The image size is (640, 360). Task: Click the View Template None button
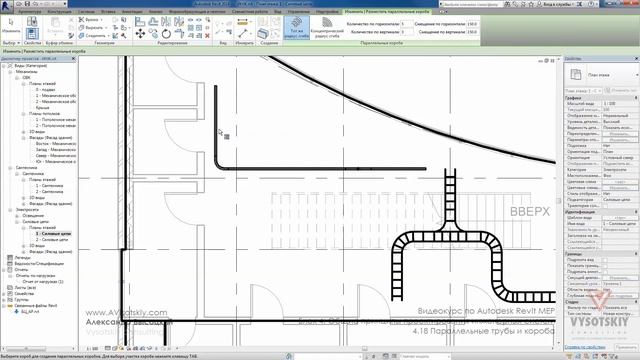click(620, 218)
